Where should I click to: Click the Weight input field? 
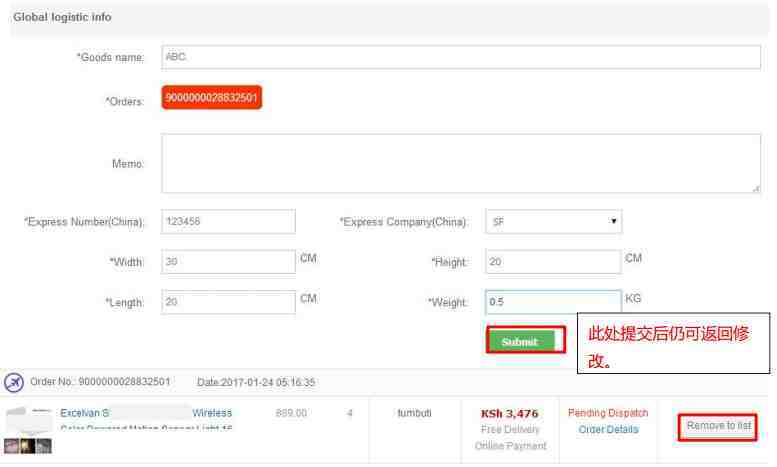pos(553,302)
